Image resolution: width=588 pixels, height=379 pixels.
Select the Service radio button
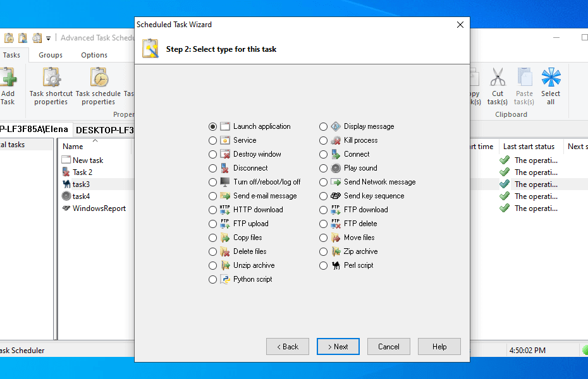point(212,140)
